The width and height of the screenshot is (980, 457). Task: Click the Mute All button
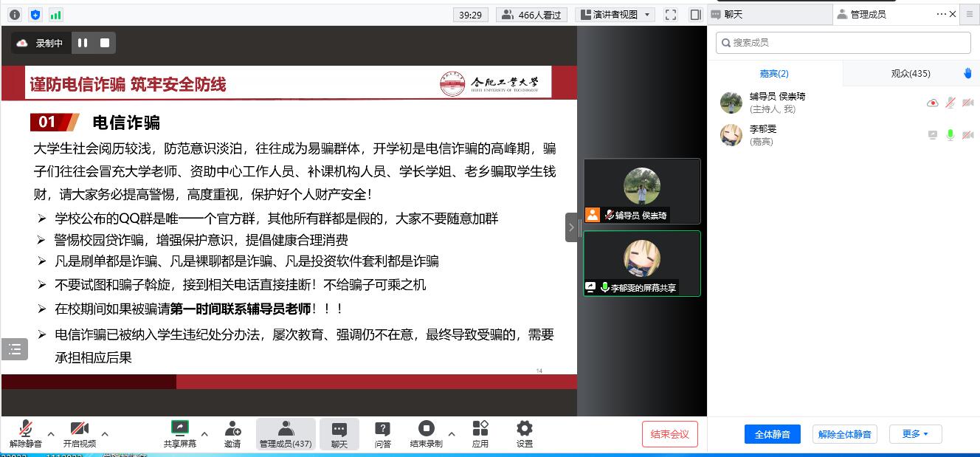pos(772,434)
